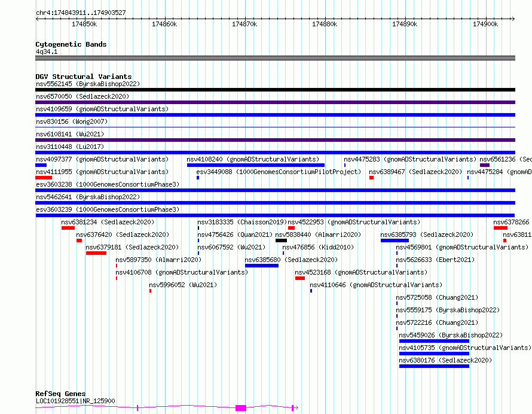532x414 pixels.
Task: Click the nsv6378266 variant label
Action: click(x=511, y=222)
